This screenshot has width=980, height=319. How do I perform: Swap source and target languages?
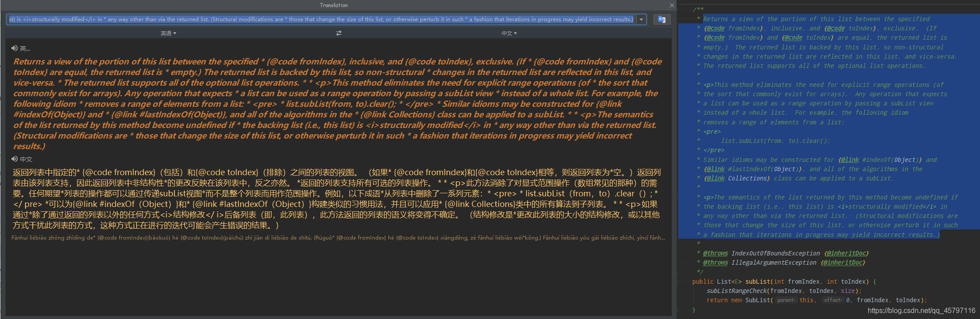point(339,33)
